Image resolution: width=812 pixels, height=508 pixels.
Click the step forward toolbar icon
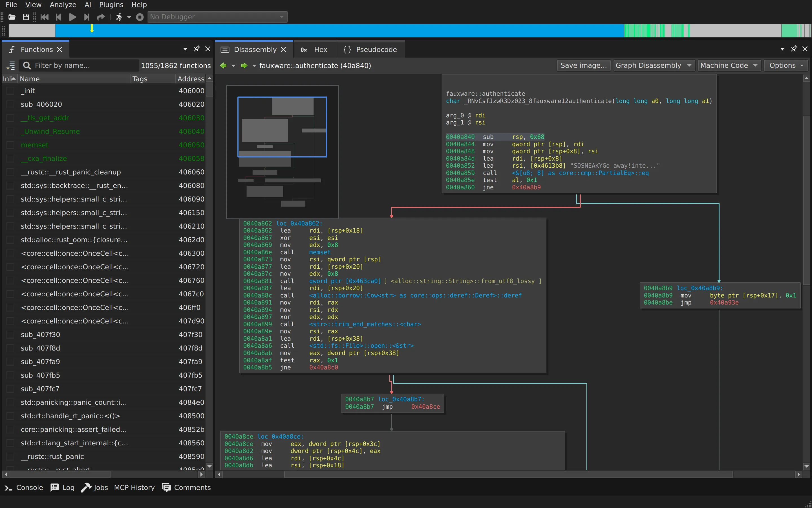coord(87,17)
